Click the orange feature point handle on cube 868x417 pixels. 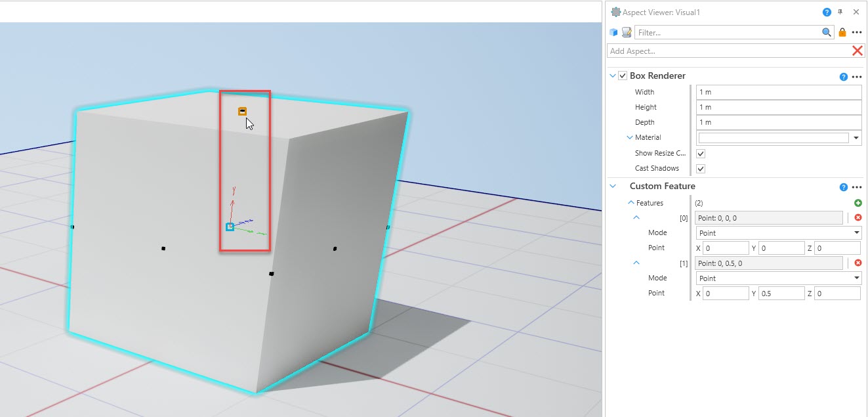coord(242,112)
